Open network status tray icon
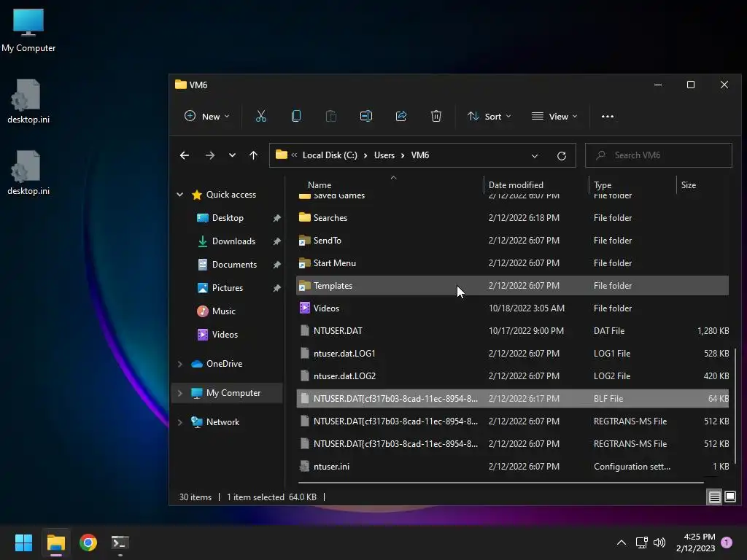This screenshot has height=560, width=747. [x=641, y=542]
